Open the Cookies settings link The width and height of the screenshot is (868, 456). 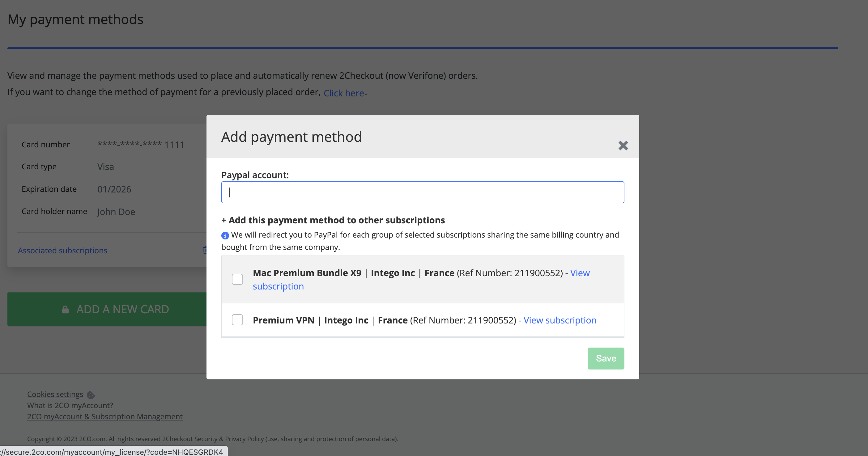click(x=55, y=394)
